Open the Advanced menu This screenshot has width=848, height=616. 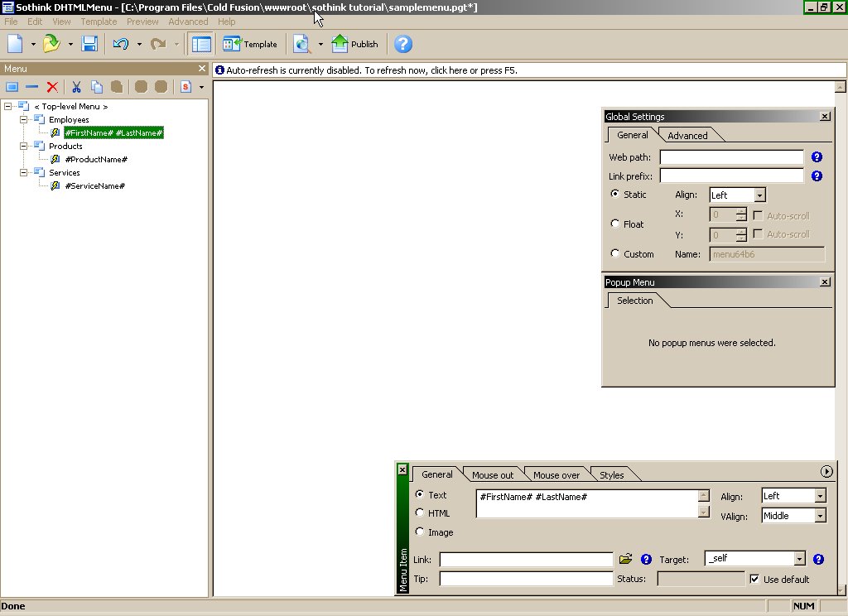point(188,22)
